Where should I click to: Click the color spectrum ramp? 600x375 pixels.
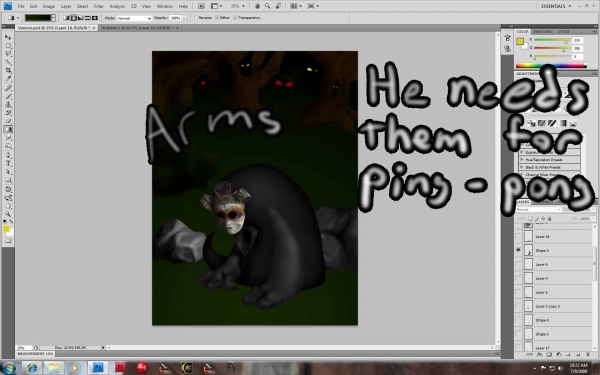[x=551, y=66]
